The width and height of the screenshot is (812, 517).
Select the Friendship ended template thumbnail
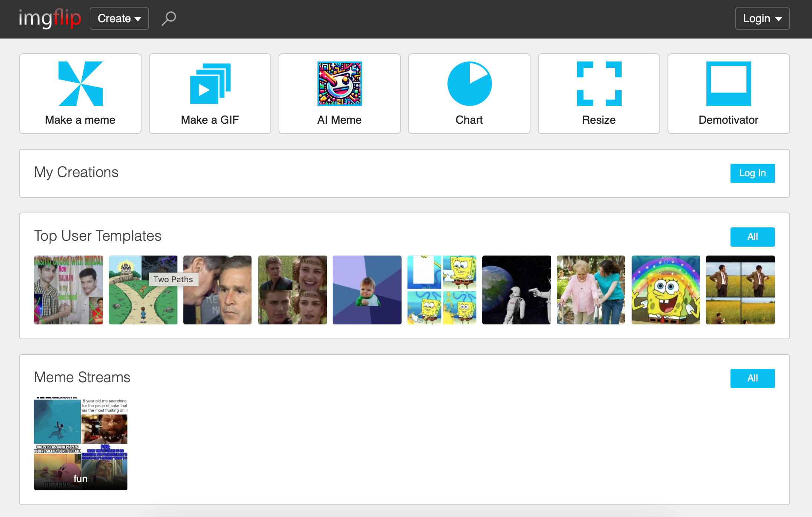pos(69,290)
